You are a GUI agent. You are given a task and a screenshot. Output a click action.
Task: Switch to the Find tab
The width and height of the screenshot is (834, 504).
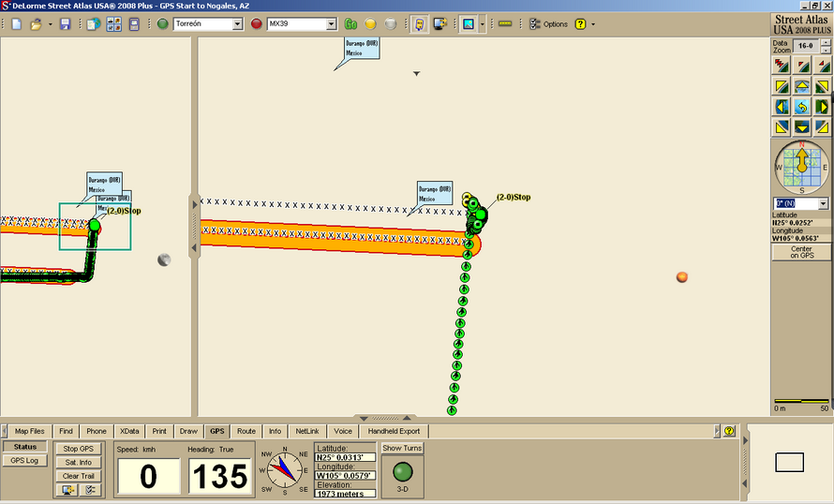66,431
